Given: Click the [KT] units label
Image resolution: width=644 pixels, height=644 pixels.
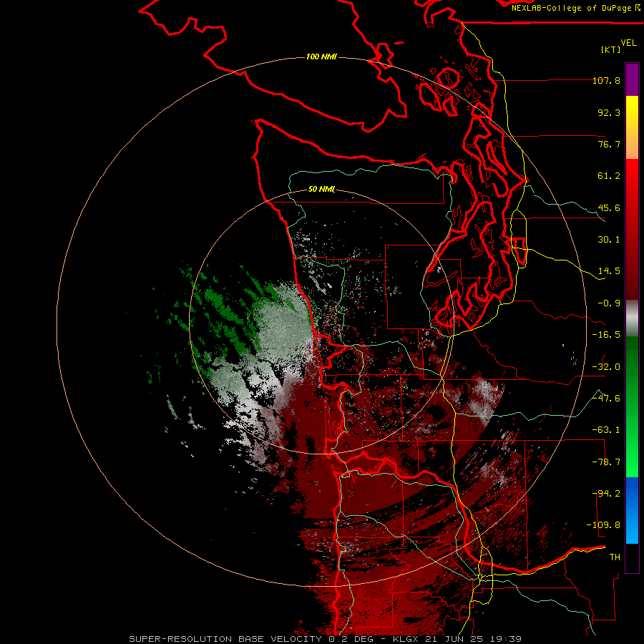Looking at the screenshot, I should pyautogui.click(x=611, y=49).
